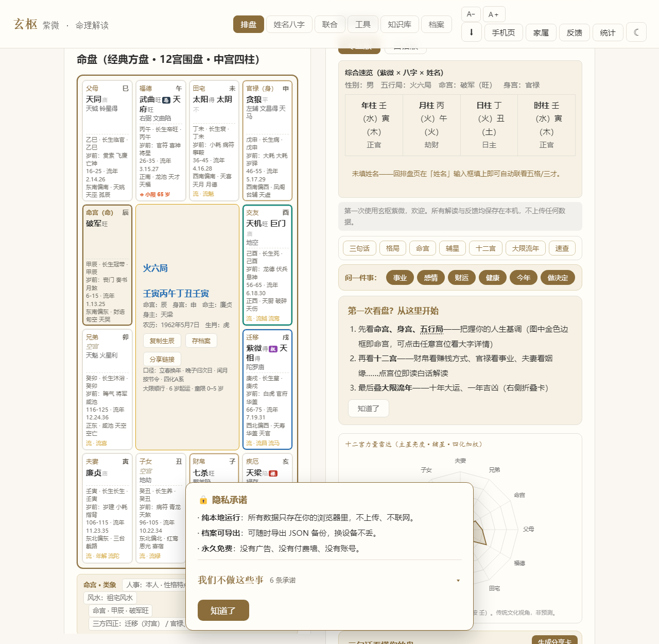The width and height of the screenshot is (659, 644).
Task: Open the 知识库 tab
Action: click(400, 24)
